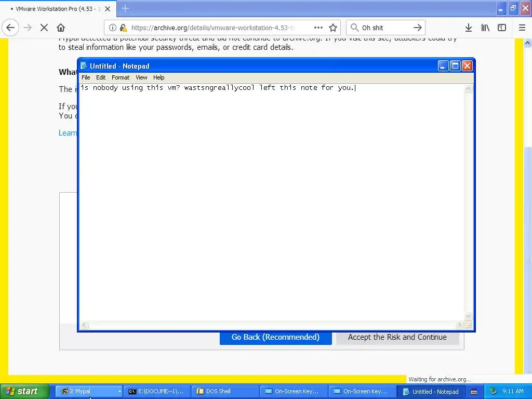Image resolution: width=532 pixels, height=399 pixels.
Task: Click Notepad's horizontal scrollbar right arrow
Action: tap(459, 325)
